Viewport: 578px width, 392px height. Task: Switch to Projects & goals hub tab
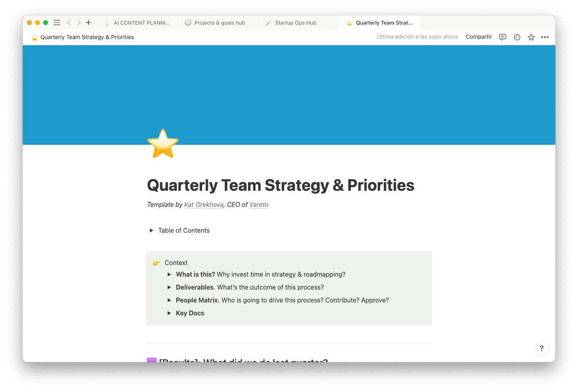219,23
